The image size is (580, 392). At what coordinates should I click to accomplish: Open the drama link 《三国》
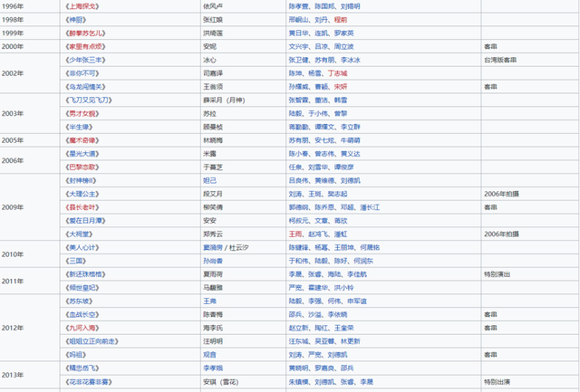(x=75, y=261)
